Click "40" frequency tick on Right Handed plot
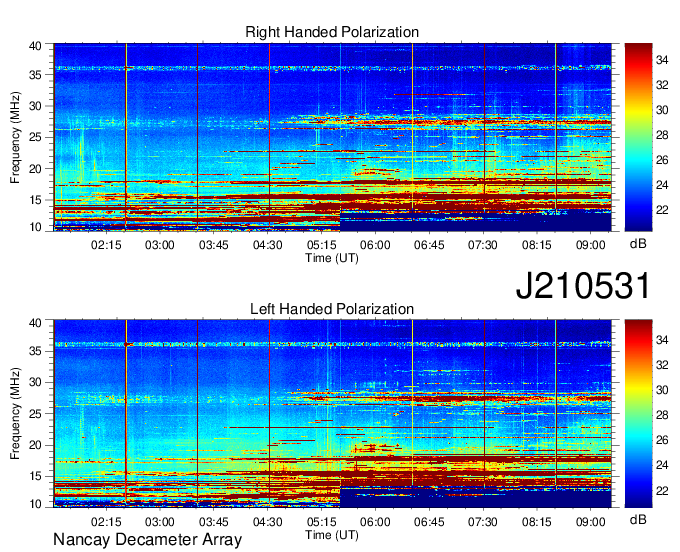This screenshot has height=552, width=680. coord(35,46)
